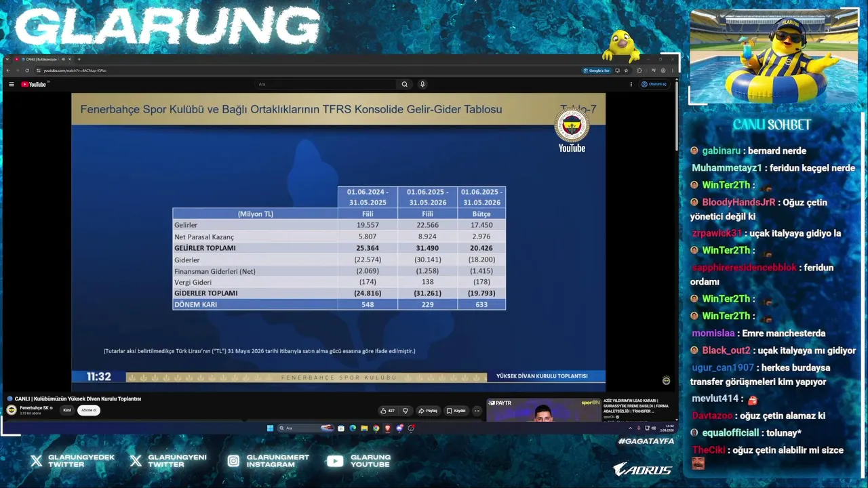This screenshot has height=488, width=868.
Task: Open YouTube settings three-dot menu
Action: coord(631,84)
